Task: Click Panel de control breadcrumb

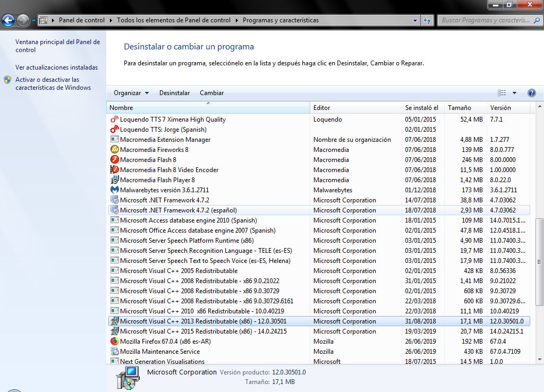Action: click(x=81, y=20)
